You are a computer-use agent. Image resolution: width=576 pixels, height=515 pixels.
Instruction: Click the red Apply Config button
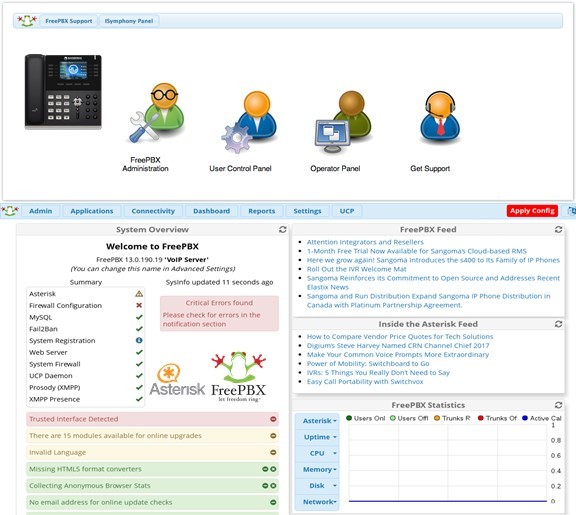(532, 211)
